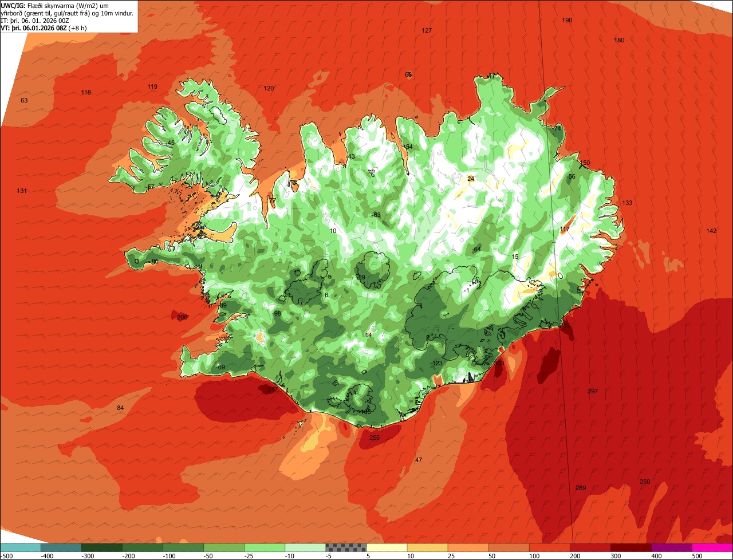Click the map value '269'
The width and height of the screenshot is (733, 560).
(581, 488)
